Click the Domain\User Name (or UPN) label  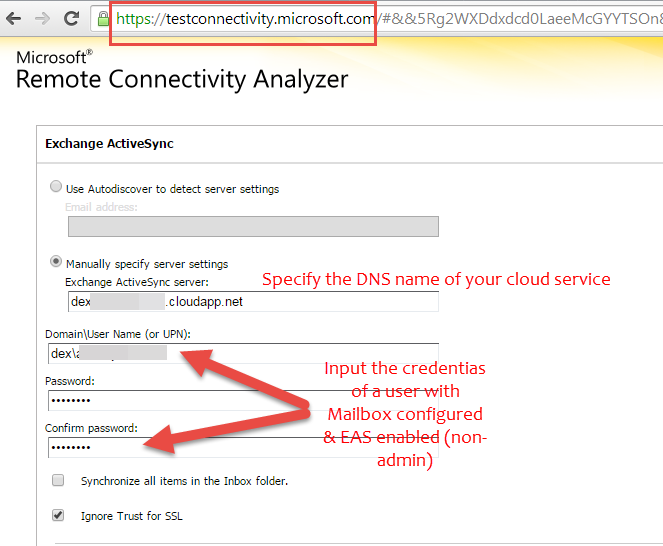point(118,334)
